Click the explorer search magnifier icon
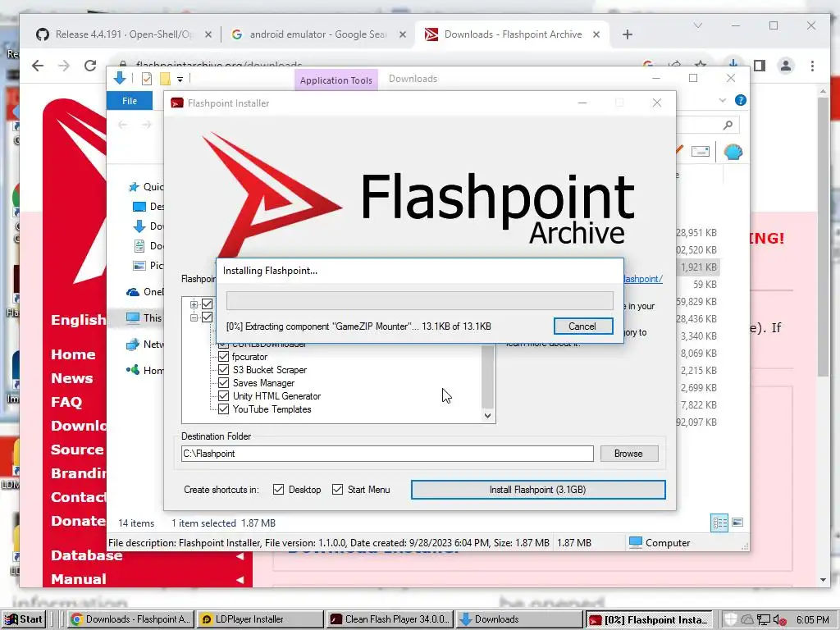Screen dimensions: 840x630 728,125
